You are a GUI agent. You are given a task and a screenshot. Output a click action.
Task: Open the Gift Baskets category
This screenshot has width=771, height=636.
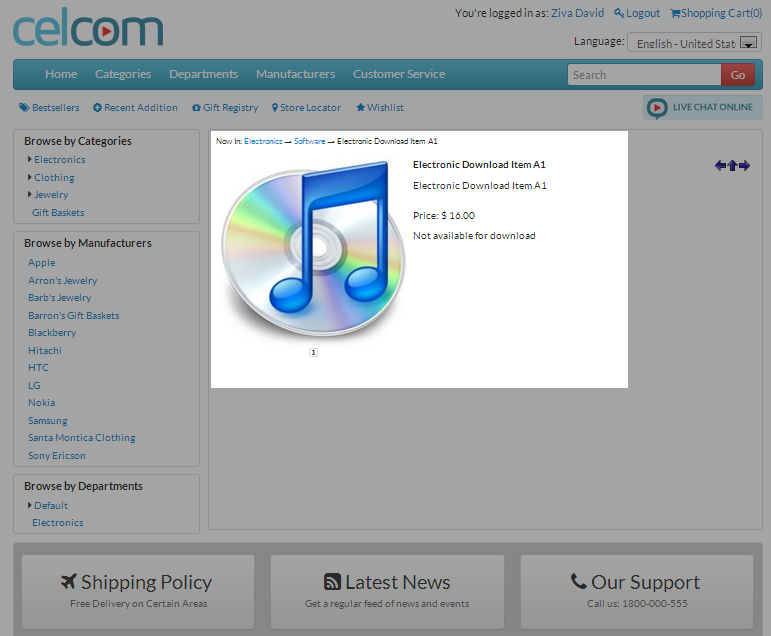click(58, 212)
